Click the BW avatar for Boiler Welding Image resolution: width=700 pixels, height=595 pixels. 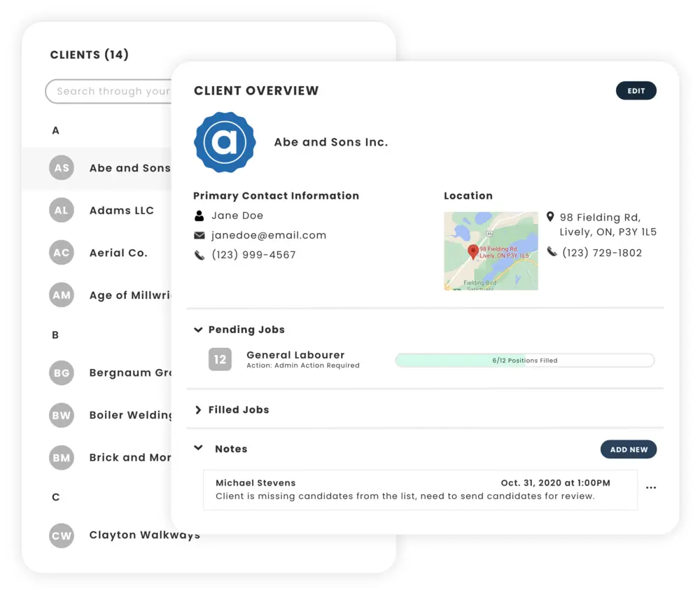pyautogui.click(x=61, y=415)
